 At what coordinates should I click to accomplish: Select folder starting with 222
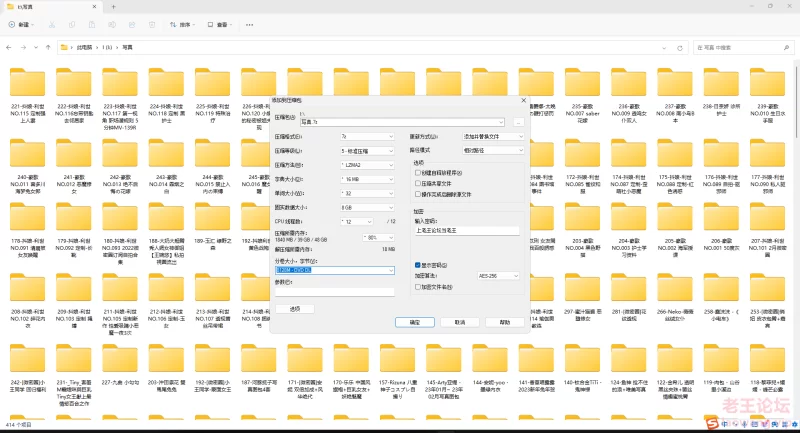pyautogui.click(x=74, y=95)
